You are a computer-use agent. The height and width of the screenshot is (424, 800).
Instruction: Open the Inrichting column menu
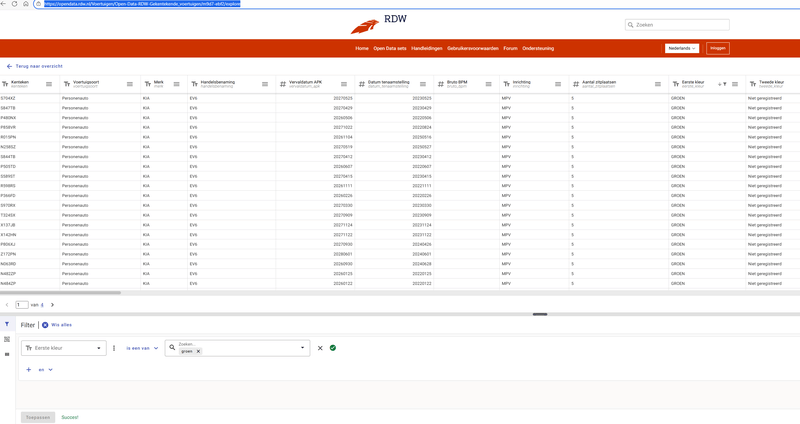click(x=558, y=84)
